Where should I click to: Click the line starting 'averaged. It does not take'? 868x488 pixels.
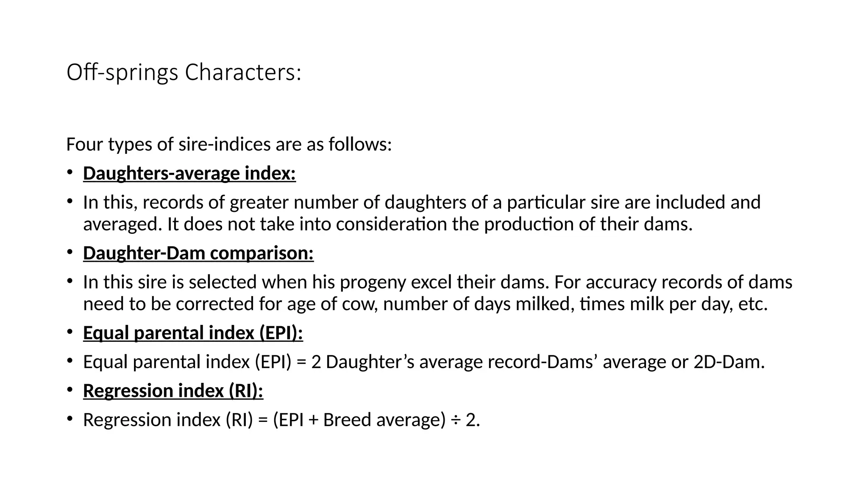pyautogui.click(x=388, y=224)
